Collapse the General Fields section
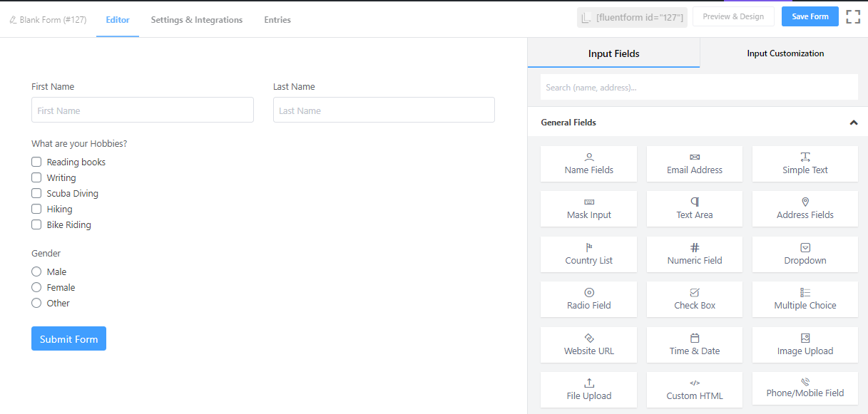The height and width of the screenshot is (414, 868). [853, 123]
